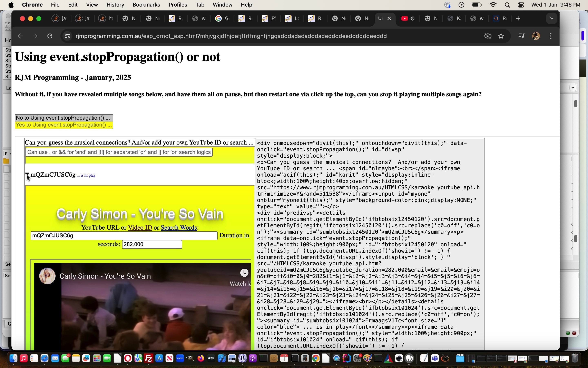Open Microsoft Teams from the Dock
The width and height of the screenshot is (588, 368).
(435, 359)
